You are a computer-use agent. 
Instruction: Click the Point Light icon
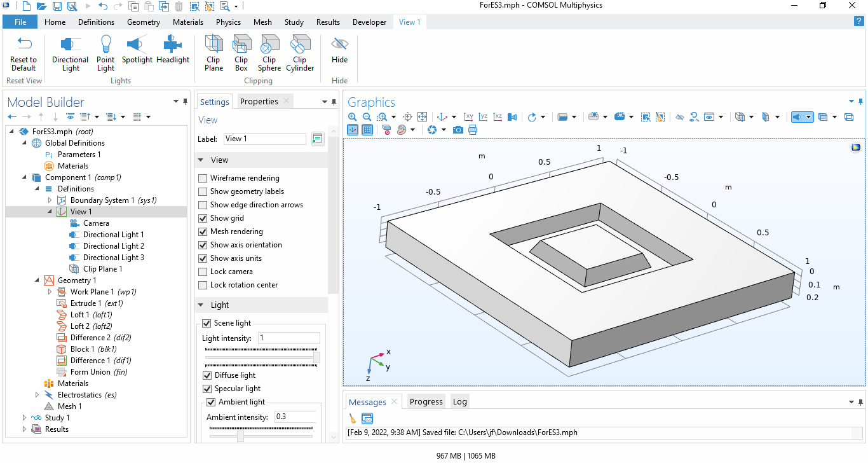click(x=105, y=53)
